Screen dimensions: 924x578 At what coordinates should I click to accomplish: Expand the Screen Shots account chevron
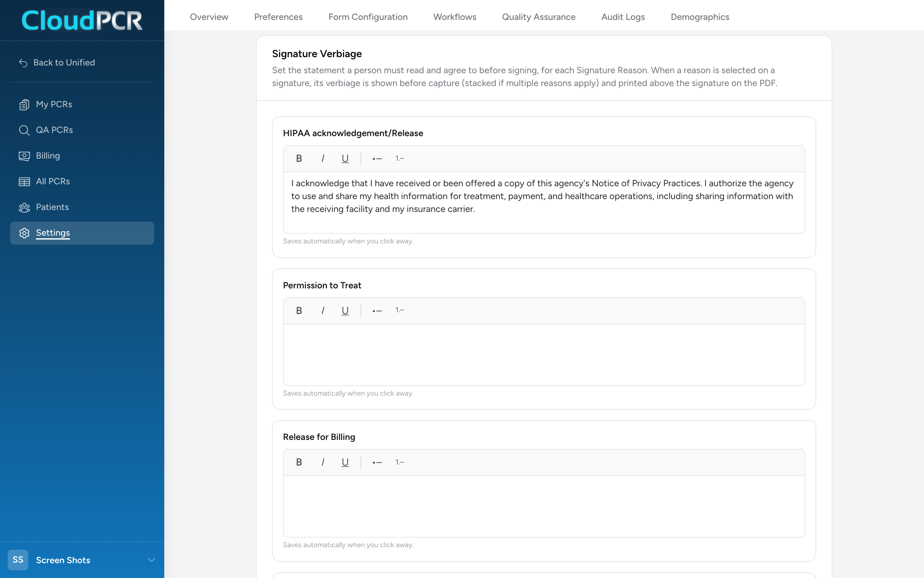151,560
